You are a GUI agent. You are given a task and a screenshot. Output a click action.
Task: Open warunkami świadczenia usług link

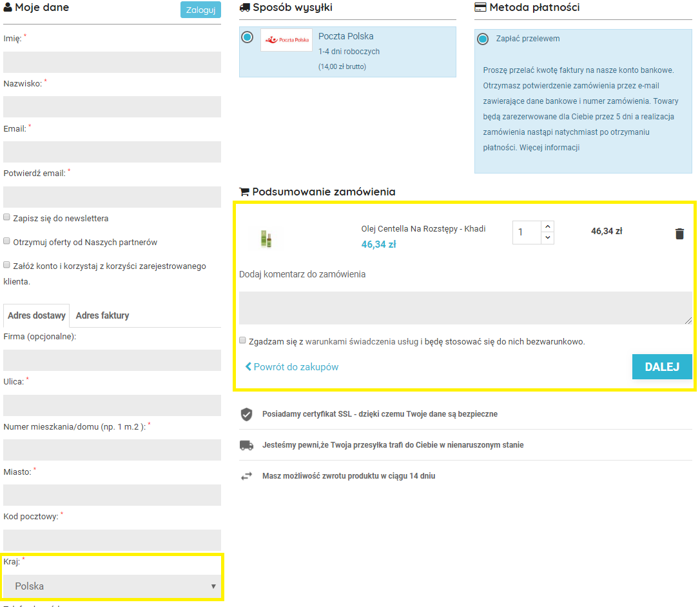coord(362,342)
